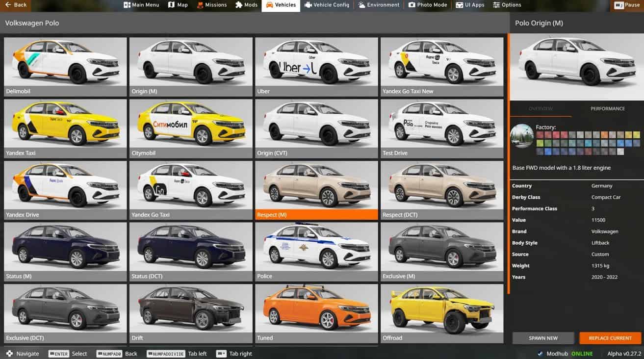Screen dimensions: 644x359
Task: Enter Photo Mode via camera icon
Action: [x=428, y=5]
